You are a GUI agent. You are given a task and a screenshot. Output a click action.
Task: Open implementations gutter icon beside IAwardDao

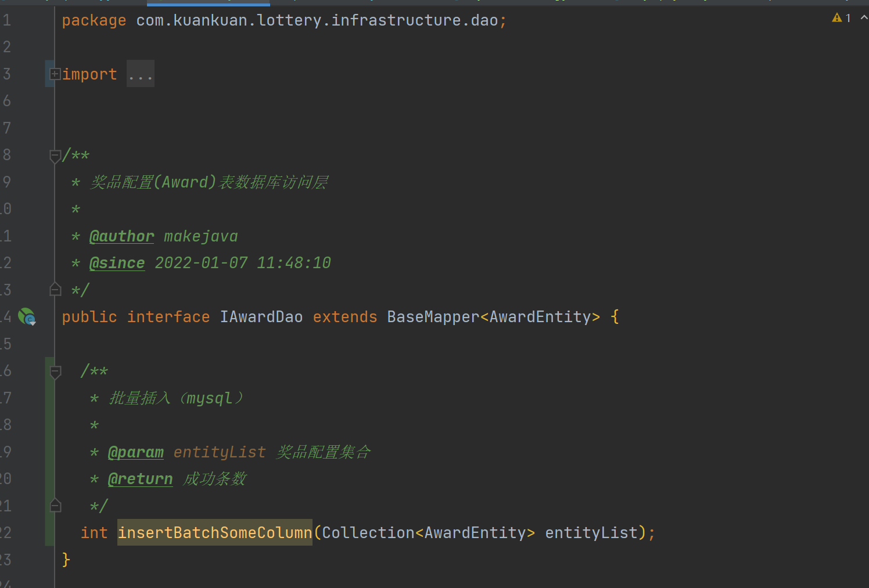[x=27, y=317]
